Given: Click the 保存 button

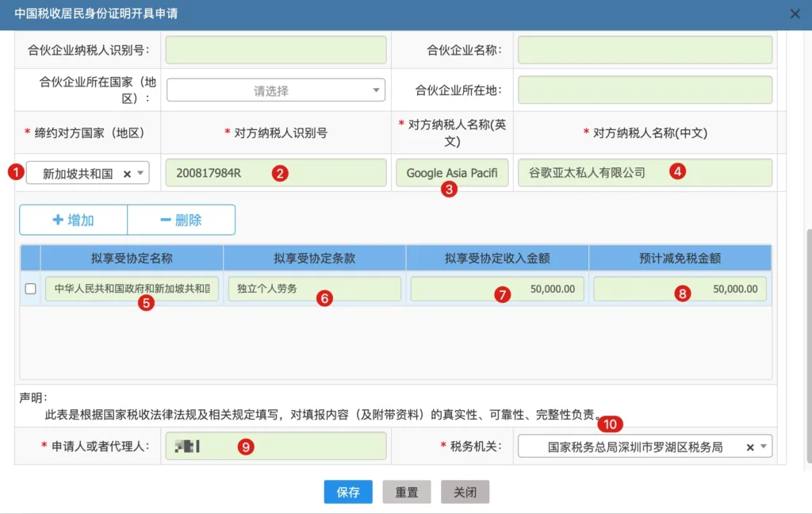Looking at the screenshot, I should click(348, 492).
